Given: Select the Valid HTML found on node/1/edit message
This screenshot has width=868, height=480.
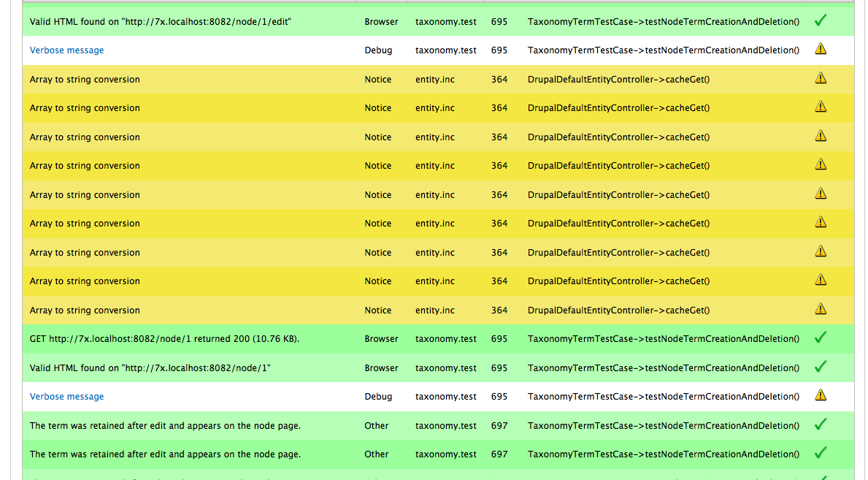Looking at the screenshot, I should point(161,22).
